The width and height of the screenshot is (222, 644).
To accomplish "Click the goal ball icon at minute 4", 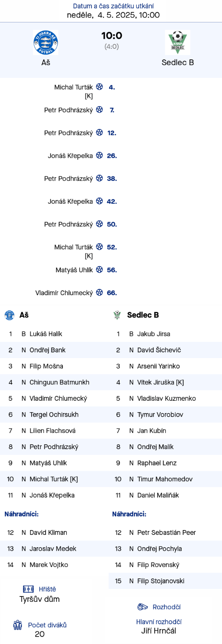I will (x=99, y=87).
